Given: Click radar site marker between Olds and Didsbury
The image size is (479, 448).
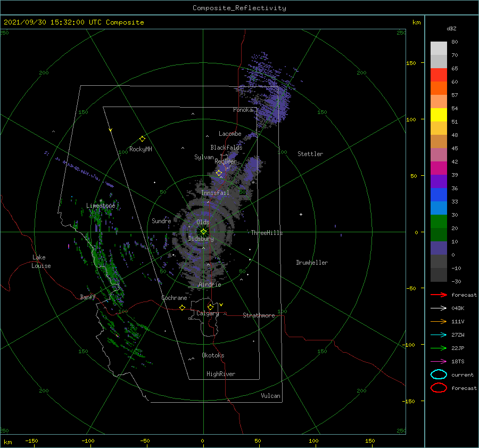Looking at the screenshot, I should [203, 232].
